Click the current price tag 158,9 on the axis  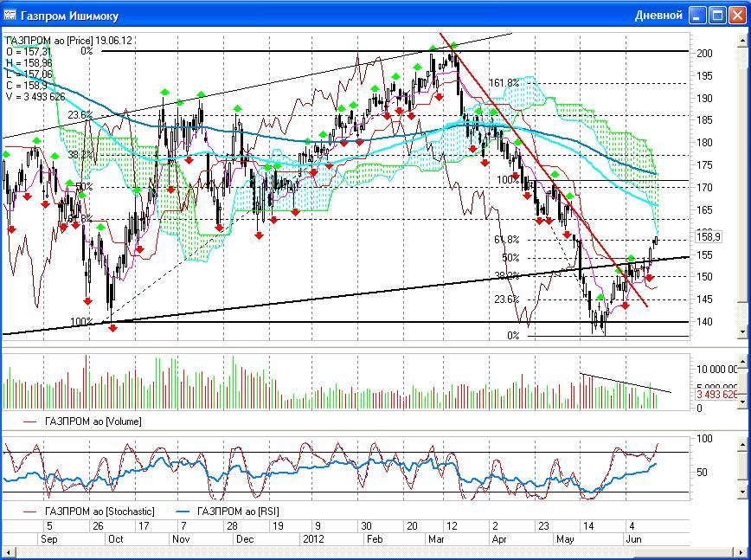click(707, 236)
